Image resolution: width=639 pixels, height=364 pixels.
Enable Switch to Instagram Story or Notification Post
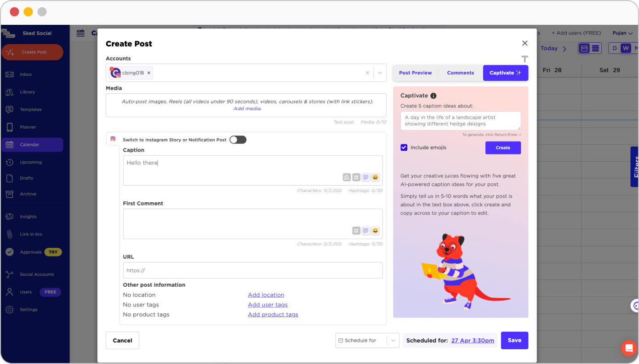click(x=238, y=139)
